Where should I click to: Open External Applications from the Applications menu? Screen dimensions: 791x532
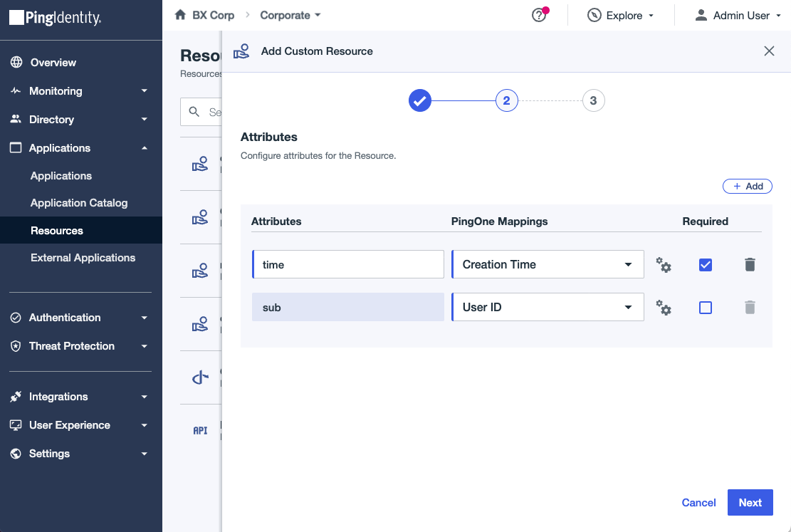click(83, 258)
